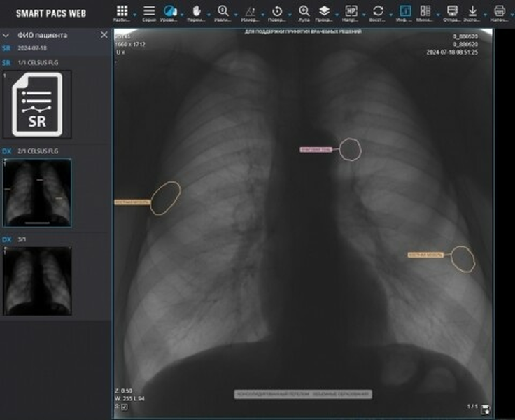Click the Series list icon
Screen dimensions: 515x420
click(149, 11)
